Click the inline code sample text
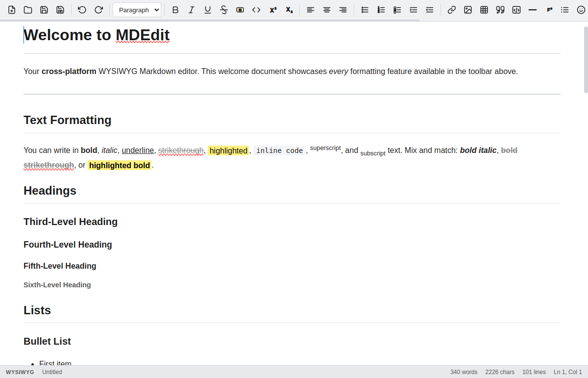The height and width of the screenshot is (378, 588). (x=279, y=151)
